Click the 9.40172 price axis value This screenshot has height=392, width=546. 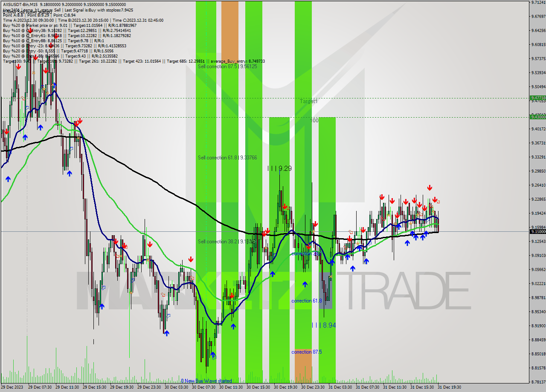(x=538, y=129)
